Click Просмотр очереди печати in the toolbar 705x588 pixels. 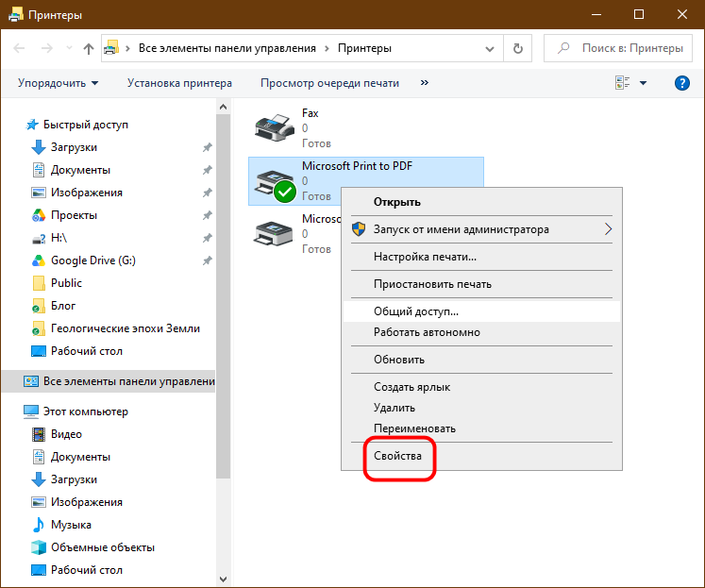click(x=329, y=83)
